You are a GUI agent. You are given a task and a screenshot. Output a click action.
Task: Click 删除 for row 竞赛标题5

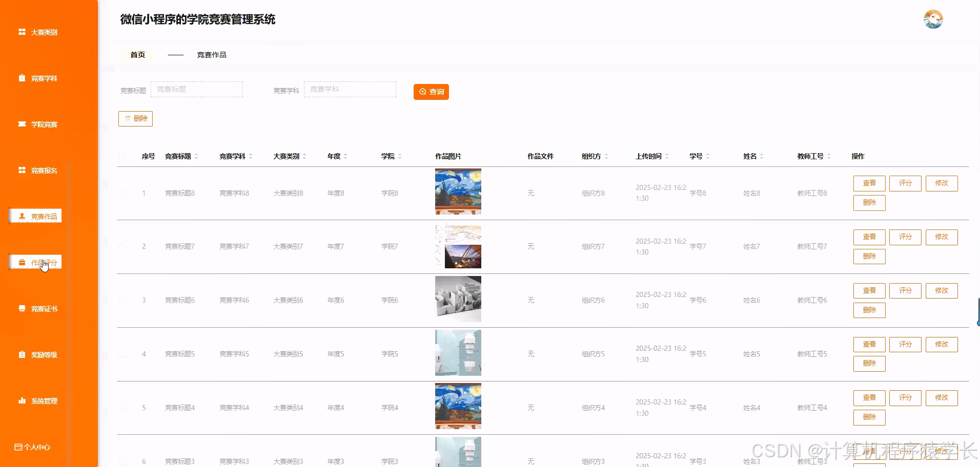[869, 364]
